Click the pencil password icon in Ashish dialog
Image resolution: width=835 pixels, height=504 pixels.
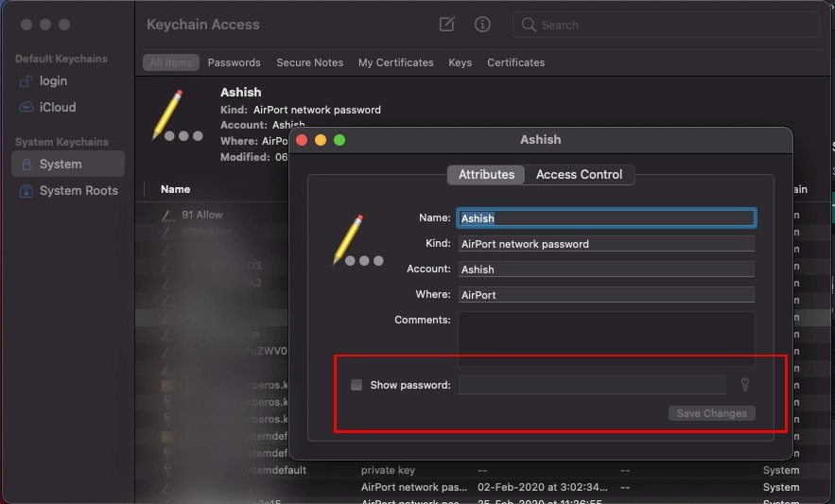click(x=357, y=240)
